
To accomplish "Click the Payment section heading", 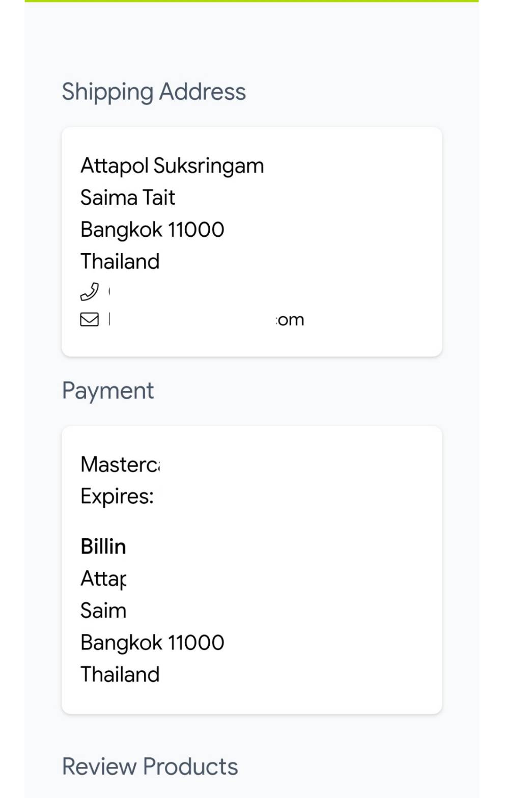I will pos(107,391).
